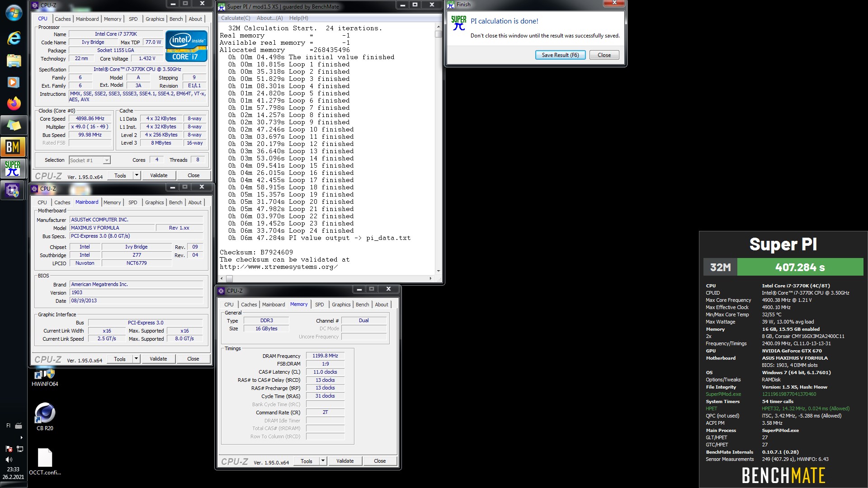Open Windows Media Player taskbar icon
The width and height of the screenshot is (868, 488).
click(x=14, y=82)
